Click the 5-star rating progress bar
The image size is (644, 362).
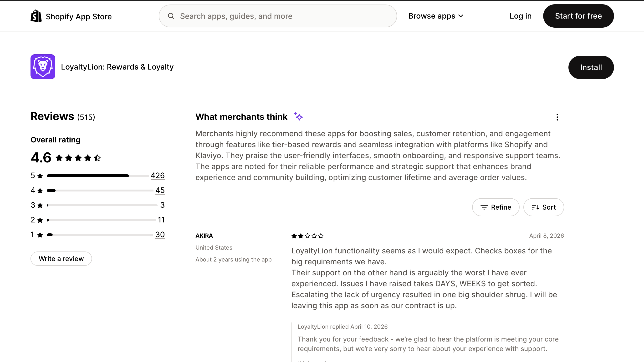[97, 176]
